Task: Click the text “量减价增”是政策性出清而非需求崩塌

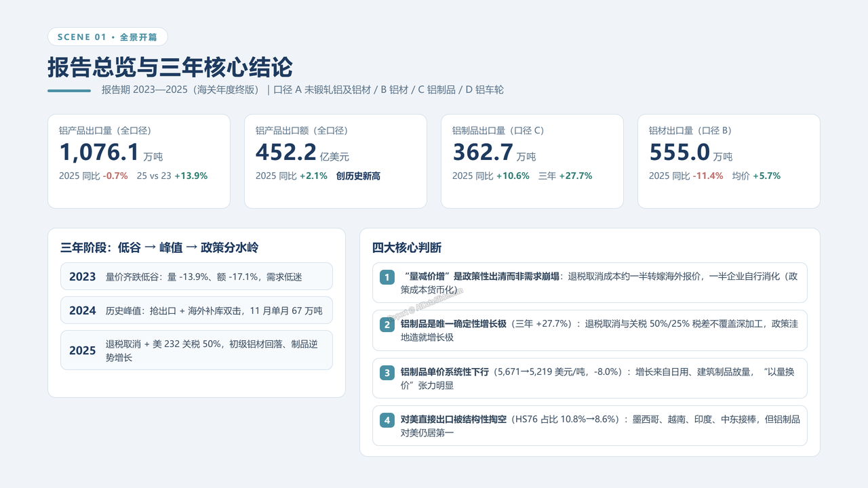Action: [x=480, y=277]
